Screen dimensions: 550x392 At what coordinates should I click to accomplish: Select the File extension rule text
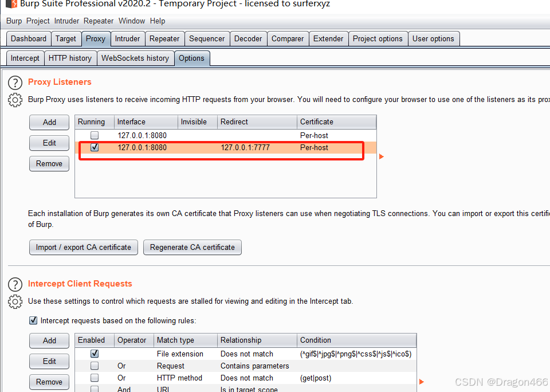tap(180, 354)
